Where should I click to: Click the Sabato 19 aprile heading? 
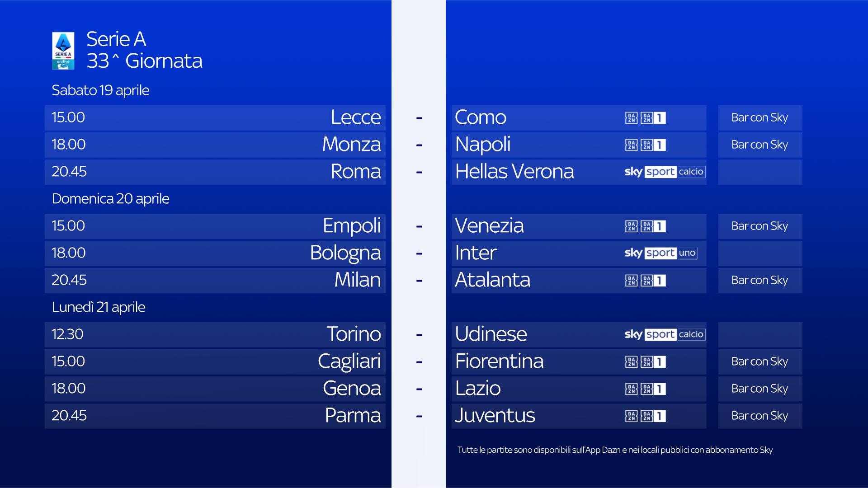tap(100, 90)
